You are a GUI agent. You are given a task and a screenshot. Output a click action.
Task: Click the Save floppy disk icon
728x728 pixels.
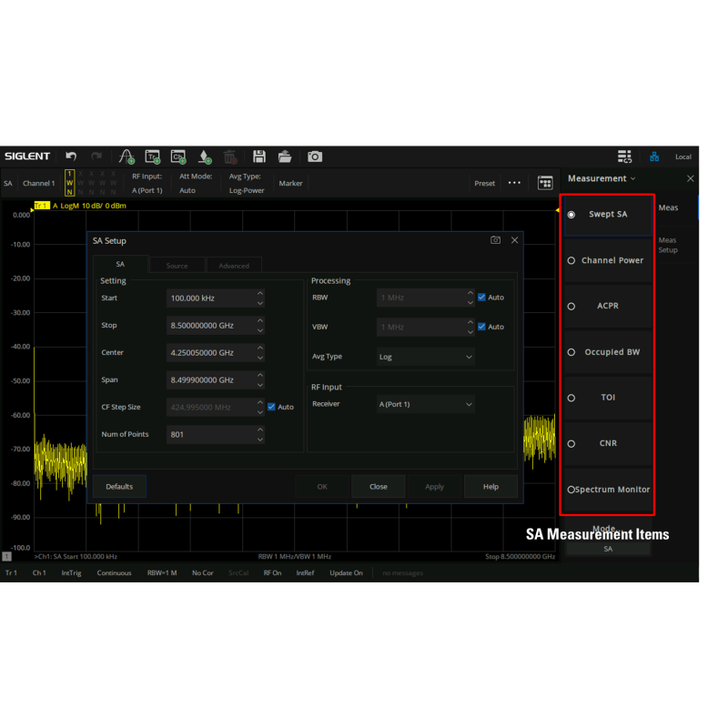(x=259, y=157)
